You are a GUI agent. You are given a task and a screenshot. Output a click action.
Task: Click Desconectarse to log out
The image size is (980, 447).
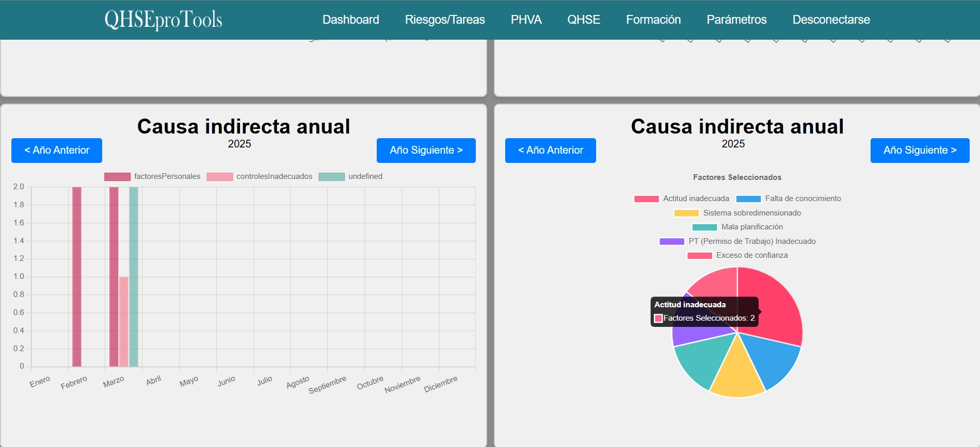(x=831, y=20)
